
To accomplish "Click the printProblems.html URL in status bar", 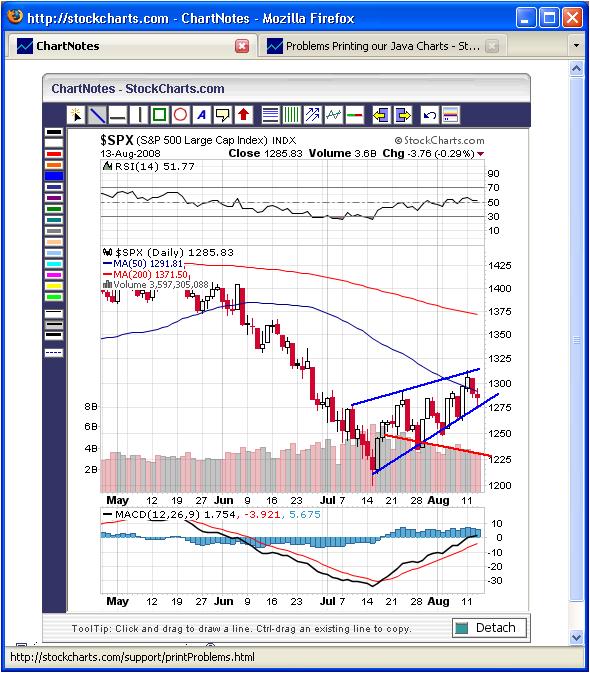I will click(132, 657).
